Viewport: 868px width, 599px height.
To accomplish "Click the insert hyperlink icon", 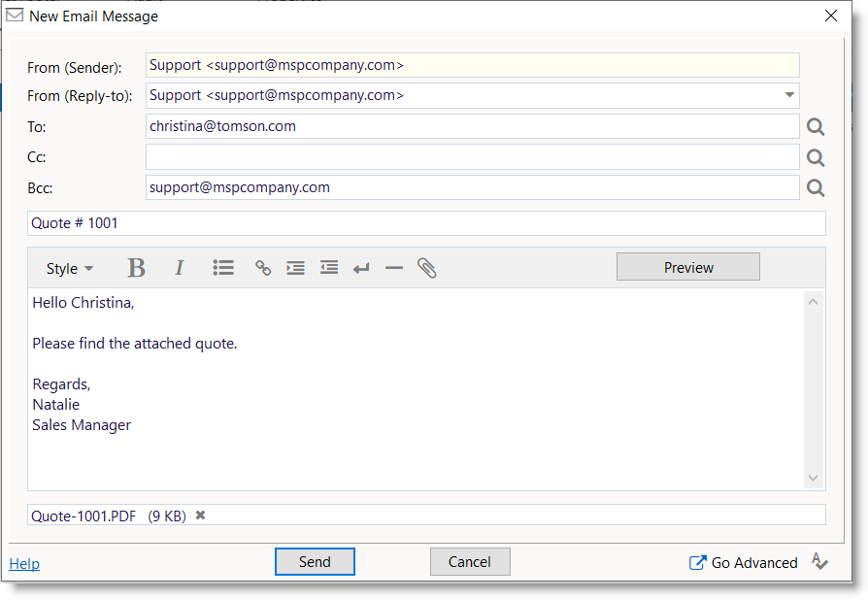I will click(263, 268).
